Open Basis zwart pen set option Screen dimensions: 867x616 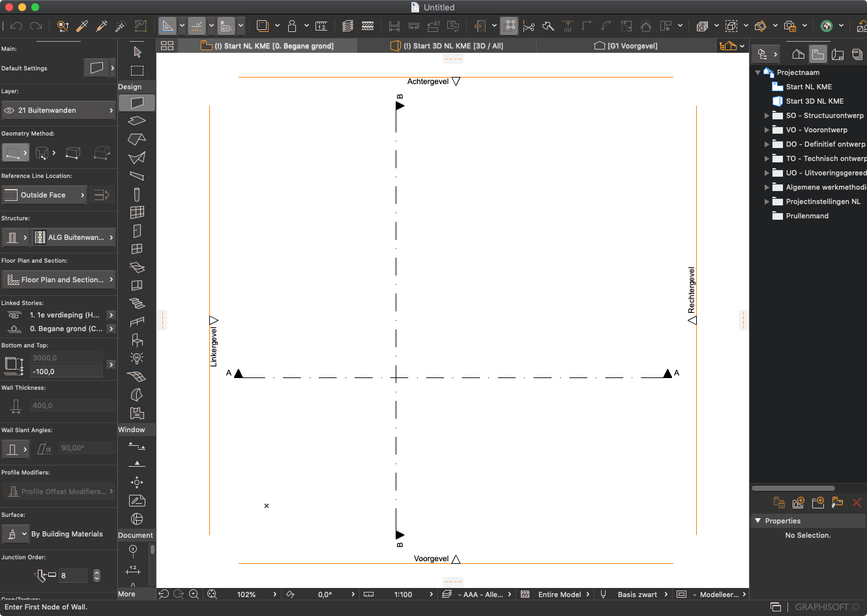(637, 594)
